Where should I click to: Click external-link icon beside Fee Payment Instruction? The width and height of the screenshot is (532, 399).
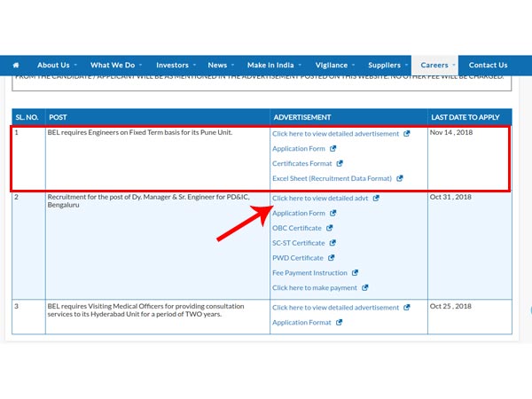click(355, 273)
